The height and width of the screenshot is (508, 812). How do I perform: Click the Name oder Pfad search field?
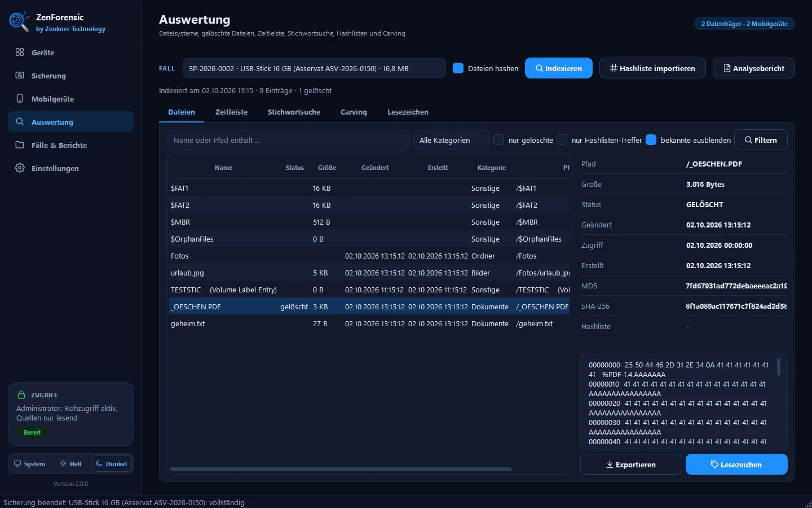click(288, 140)
